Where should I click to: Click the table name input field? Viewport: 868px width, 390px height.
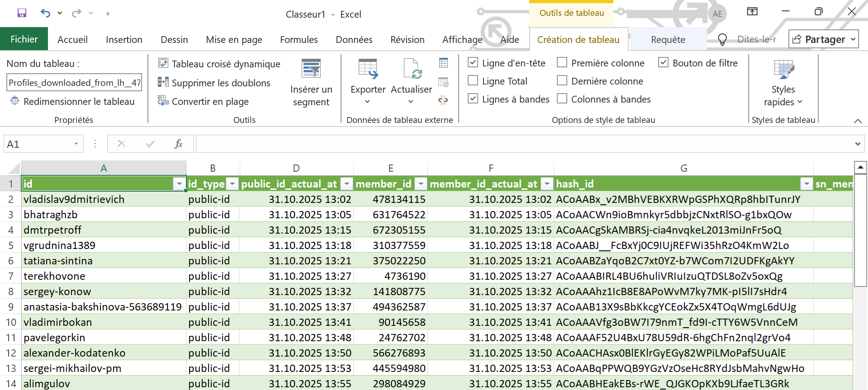pos(75,83)
